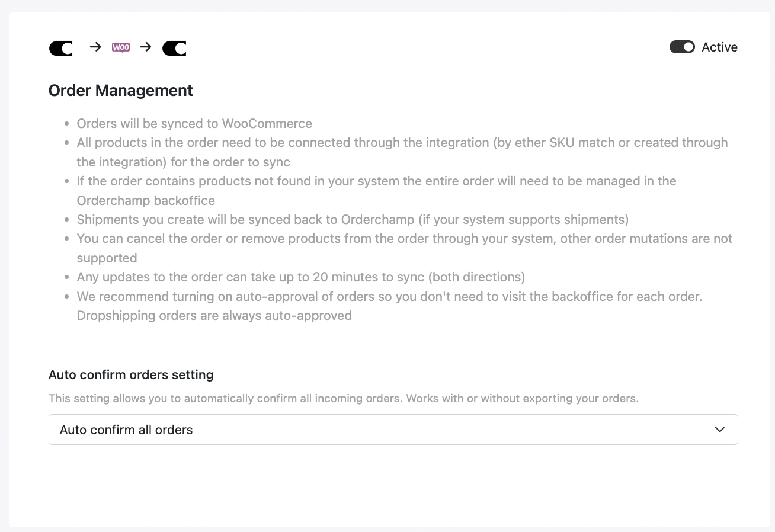Viewport: 775px width, 532px height.
Task: Click the second Orderchamp logo after WooCommerce
Action: pos(174,49)
